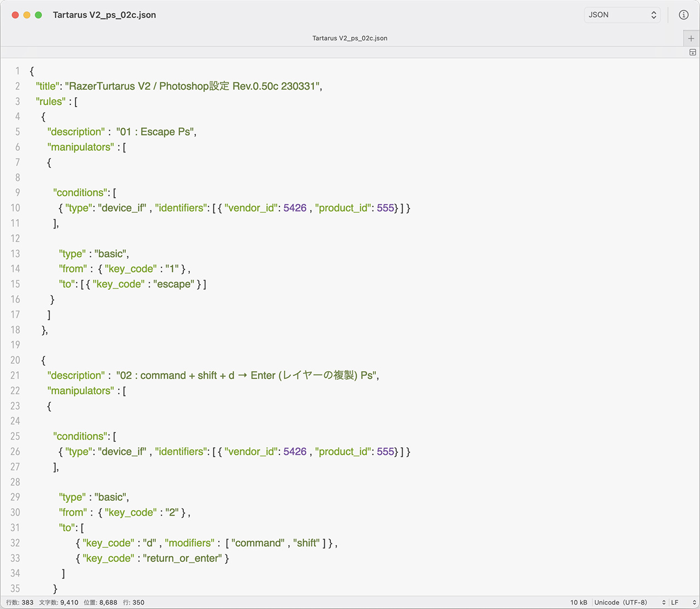Click window title Tartarus V2_ps_02c.json
The width and height of the screenshot is (700, 609).
(104, 15)
